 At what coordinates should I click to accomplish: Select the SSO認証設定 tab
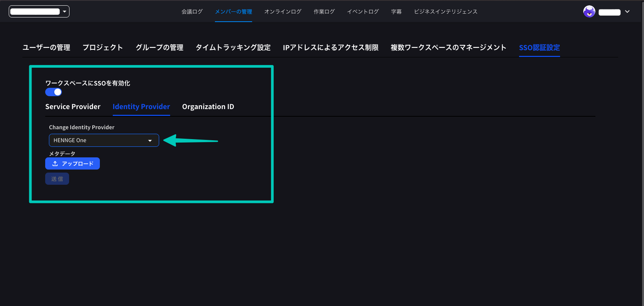coord(540,48)
